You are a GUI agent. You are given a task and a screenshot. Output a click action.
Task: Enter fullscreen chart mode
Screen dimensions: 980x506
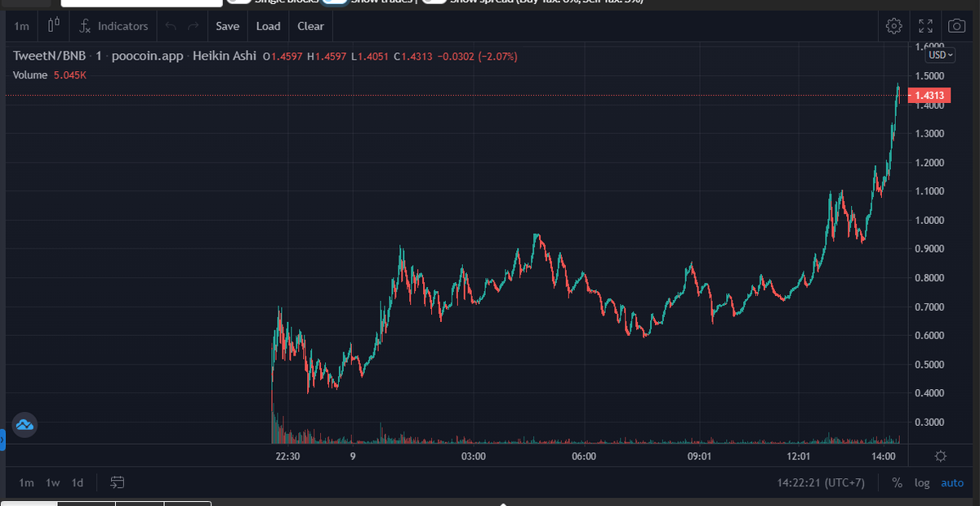(925, 26)
